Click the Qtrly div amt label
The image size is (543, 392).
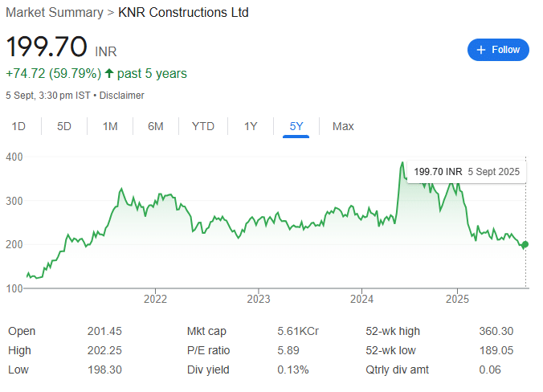[x=397, y=370]
